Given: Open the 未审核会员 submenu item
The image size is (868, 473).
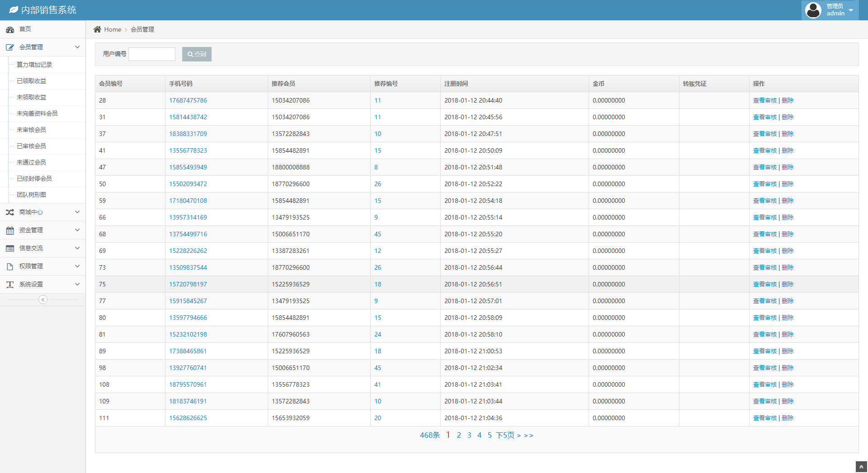Looking at the screenshot, I should coord(31,130).
